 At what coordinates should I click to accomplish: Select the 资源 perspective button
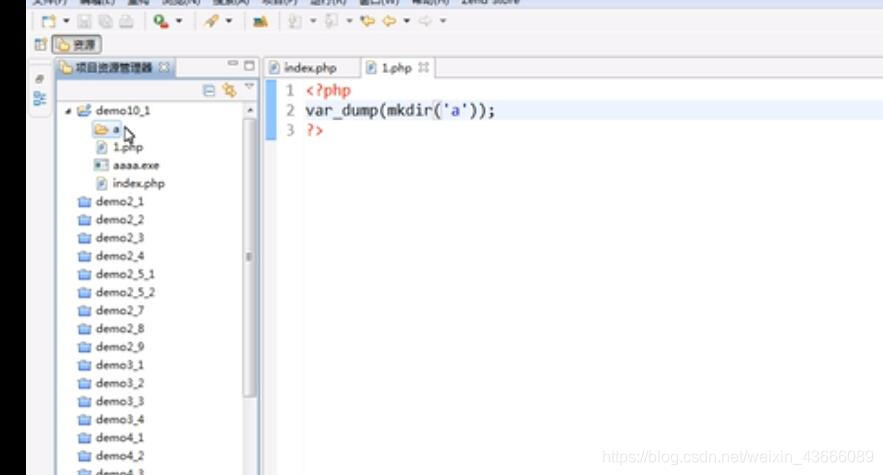tap(77, 45)
